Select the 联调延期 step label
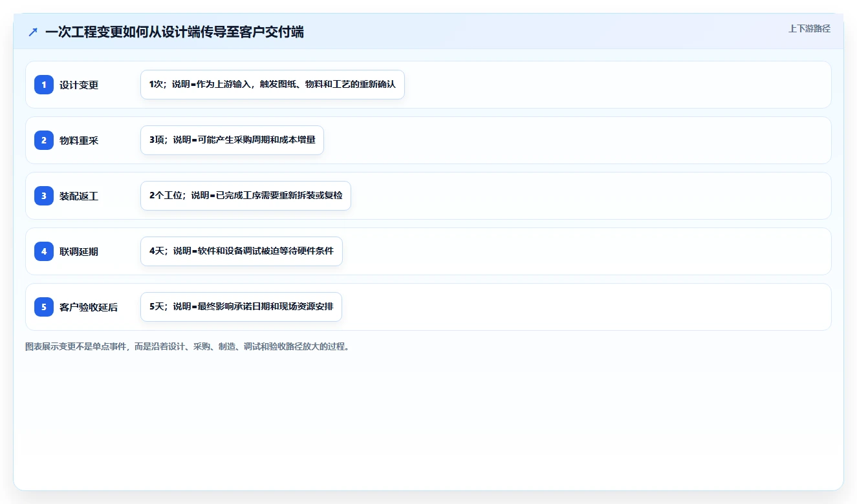The image size is (857, 504). point(79,252)
